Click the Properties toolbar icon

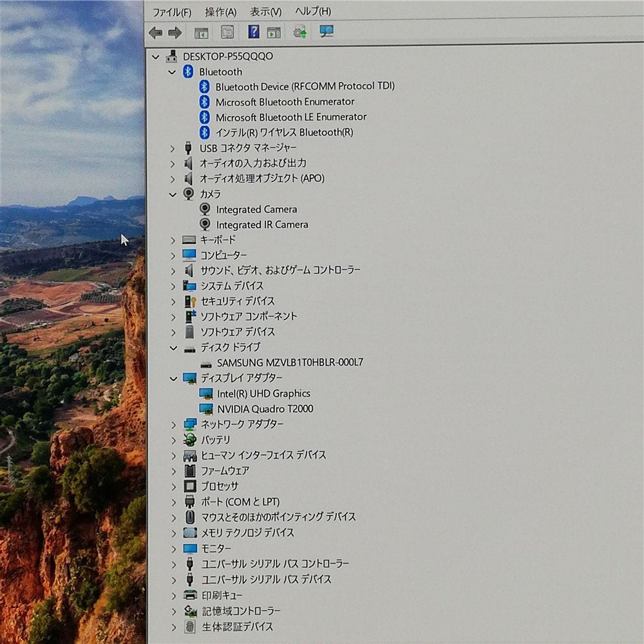pos(227,32)
